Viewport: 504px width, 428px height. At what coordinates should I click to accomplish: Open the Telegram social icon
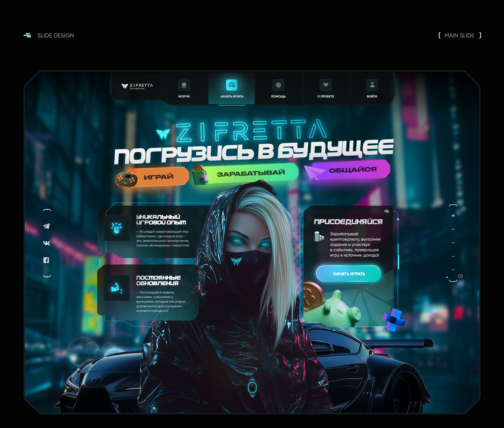pyautogui.click(x=46, y=226)
